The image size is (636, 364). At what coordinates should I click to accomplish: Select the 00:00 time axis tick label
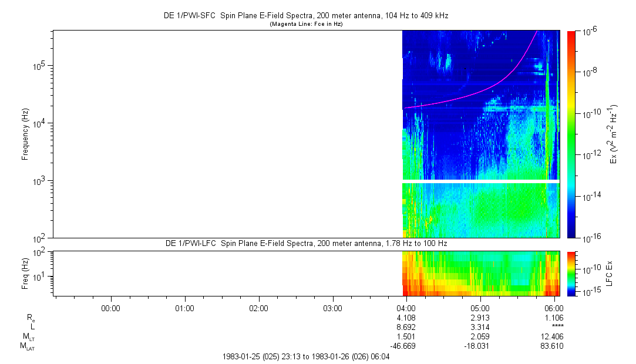click(110, 308)
